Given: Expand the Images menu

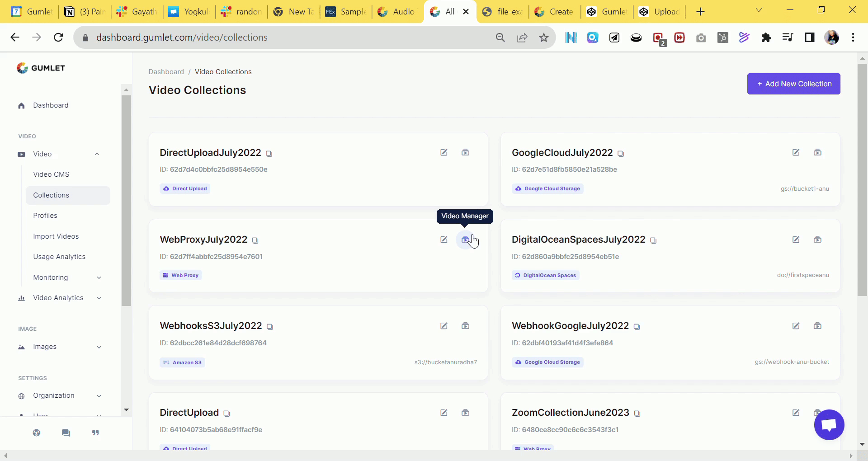Looking at the screenshot, I should (x=99, y=347).
